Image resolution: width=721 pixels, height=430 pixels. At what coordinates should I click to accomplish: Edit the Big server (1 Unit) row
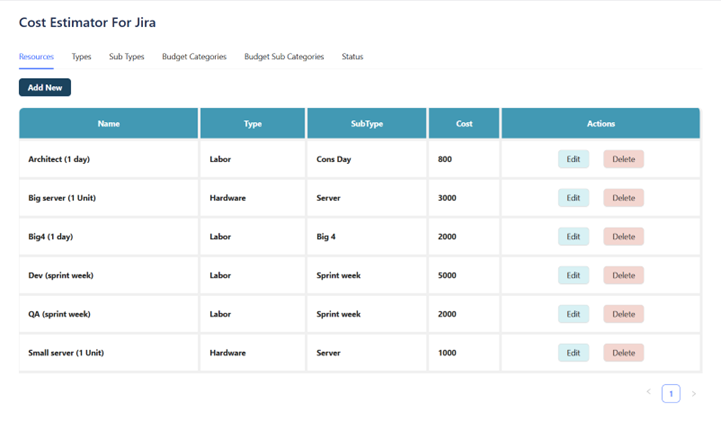573,198
